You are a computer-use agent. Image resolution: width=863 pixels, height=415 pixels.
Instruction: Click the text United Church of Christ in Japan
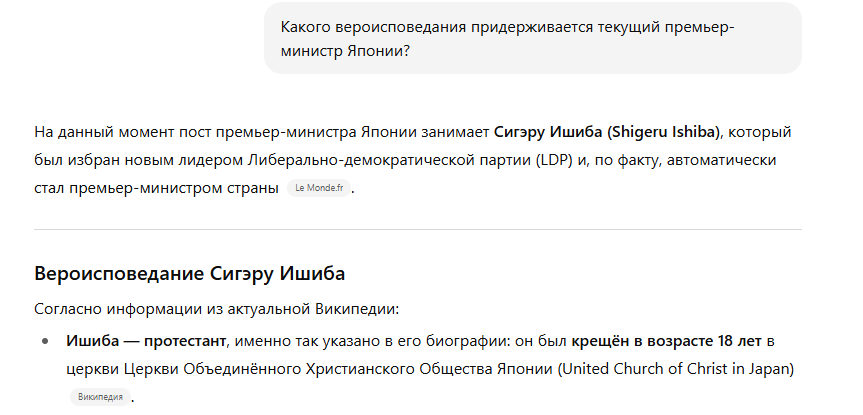[676, 369]
